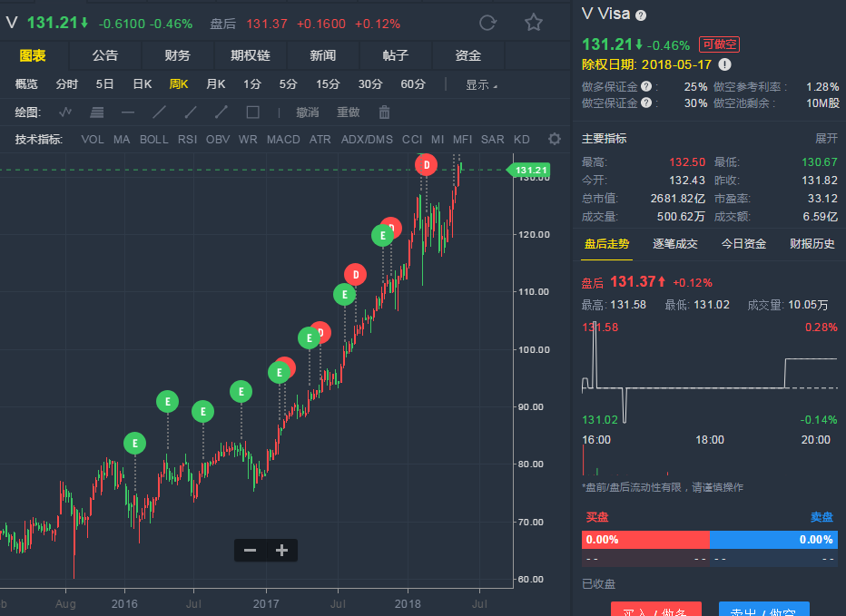
Task: Select the horizontal line drawing tool
Action: pyautogui.click(x=128, y=112)
